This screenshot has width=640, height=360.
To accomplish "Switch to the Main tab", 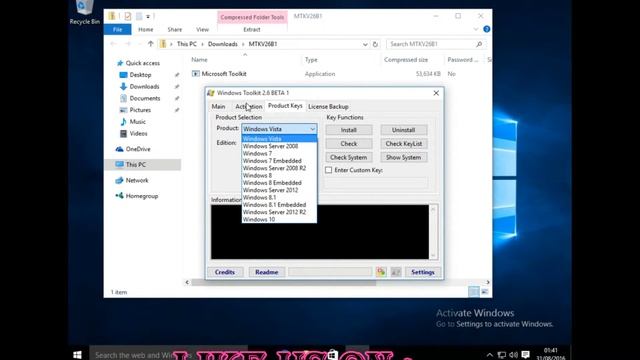I will [218, 107].
